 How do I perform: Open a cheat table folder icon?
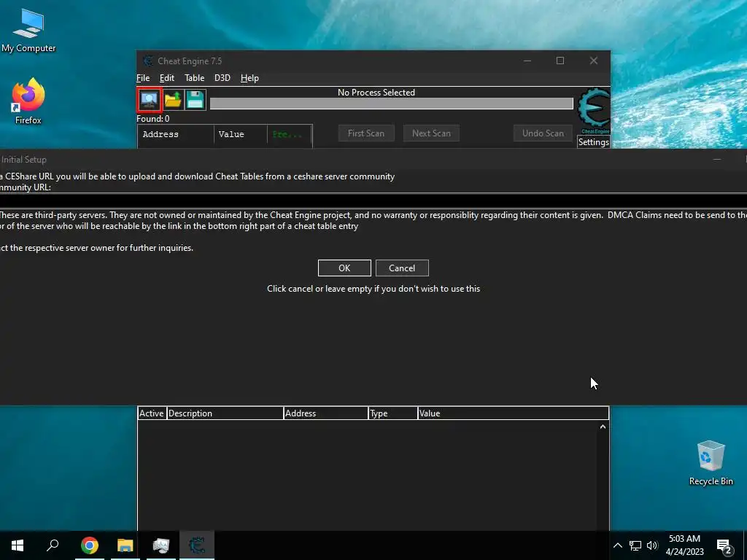[x=173, y=99]
